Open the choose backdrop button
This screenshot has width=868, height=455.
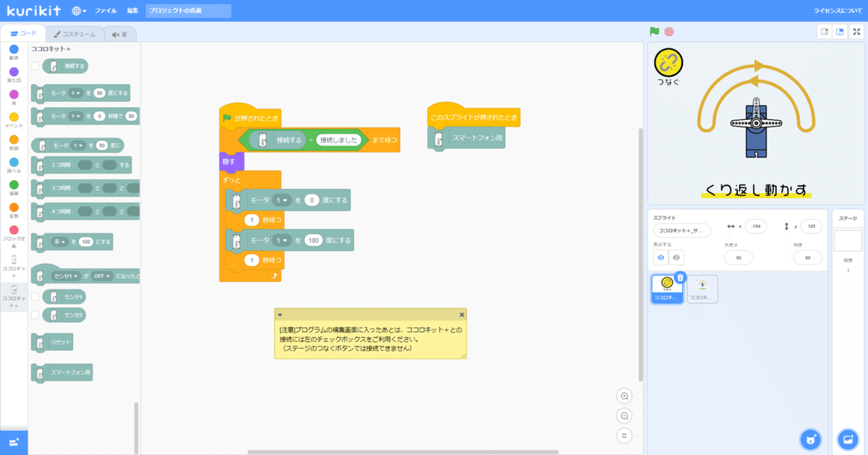pos(847,439)
